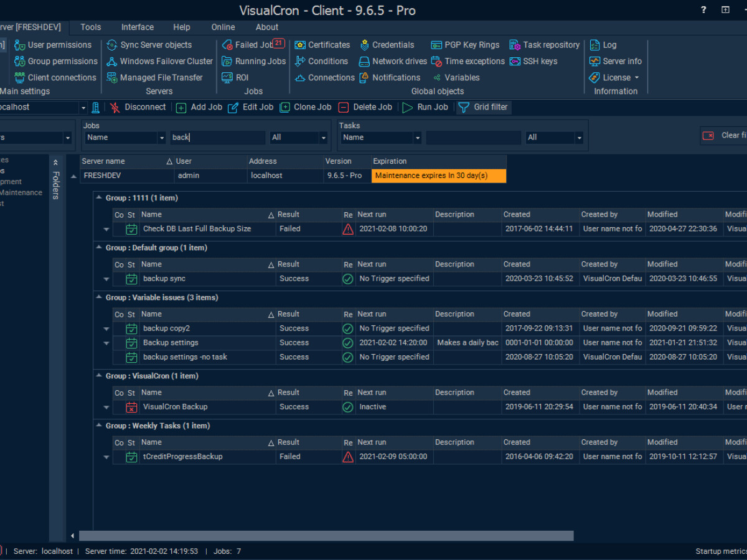The width and height of the screenshot is (747, 560).
Task: Click the Jobs name filter input containing 'back'
Action: [217, 138]
